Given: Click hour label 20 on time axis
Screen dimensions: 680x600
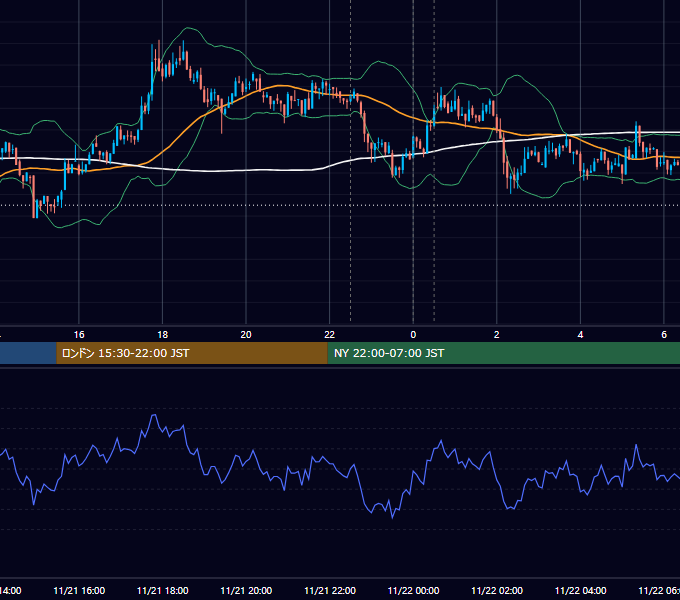Looking at the screenshot, I should click(x=246, y=334).
